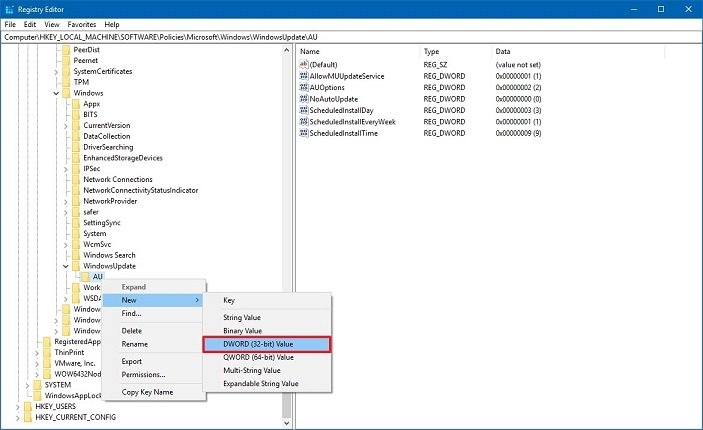The width and height of the screenshot is (703, 430).
Task: Click the (Default) string value icon
Action: 303,64
